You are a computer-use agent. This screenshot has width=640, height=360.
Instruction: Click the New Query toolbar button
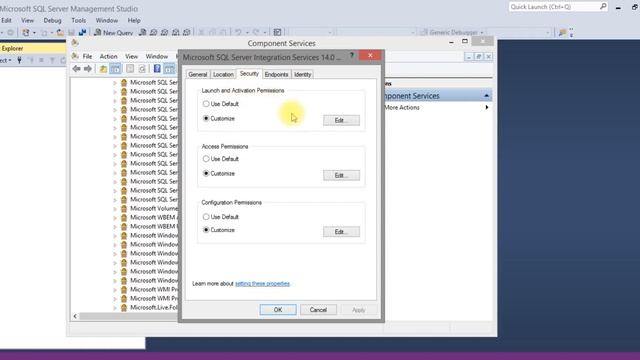113,32
